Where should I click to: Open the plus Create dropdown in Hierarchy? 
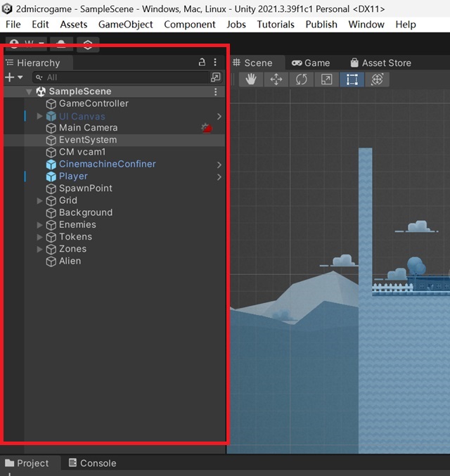tap(14, 77)
